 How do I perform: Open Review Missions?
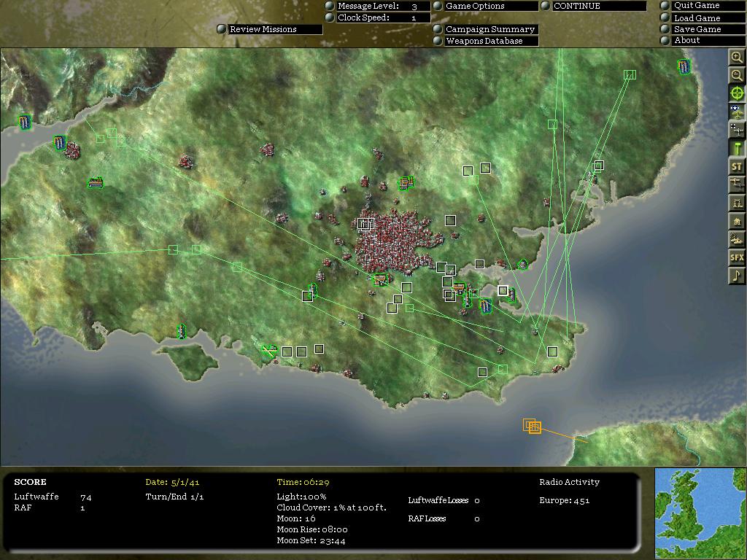click(275, 29)
